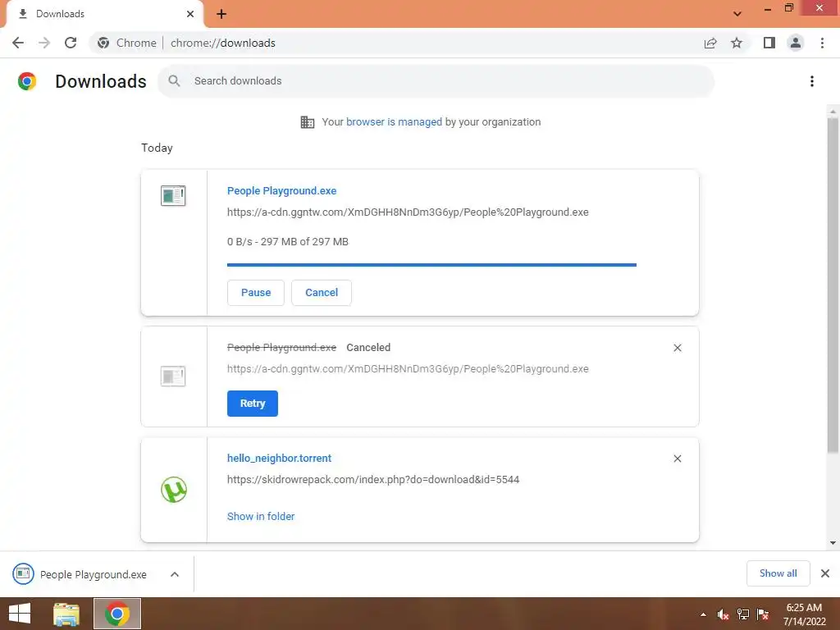Click the skidrowrepack.com download URL
The height and width of the screenshot is (630, 840).
click(373, 479)
